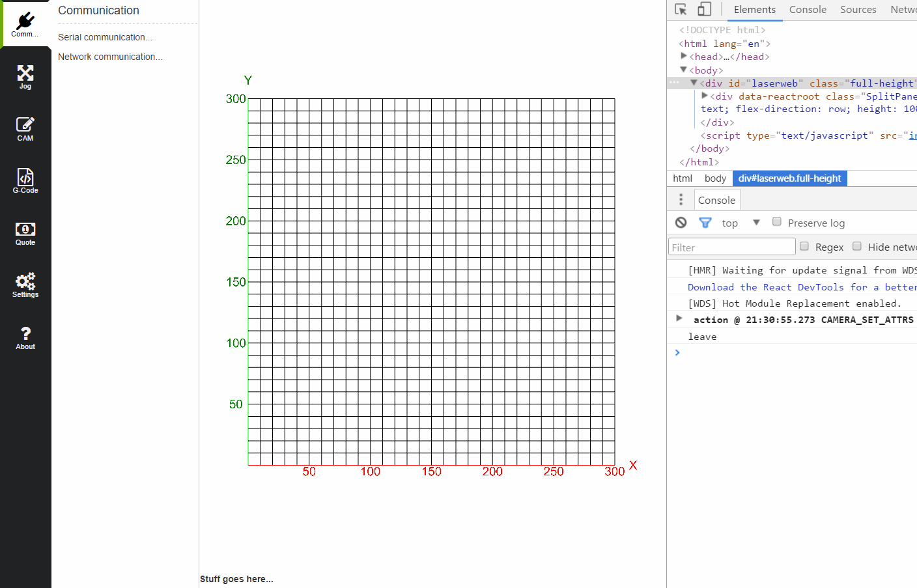This screenshot has height=588, width=917.
Task: Select the Console drawer tab
Action: (716, 200)
